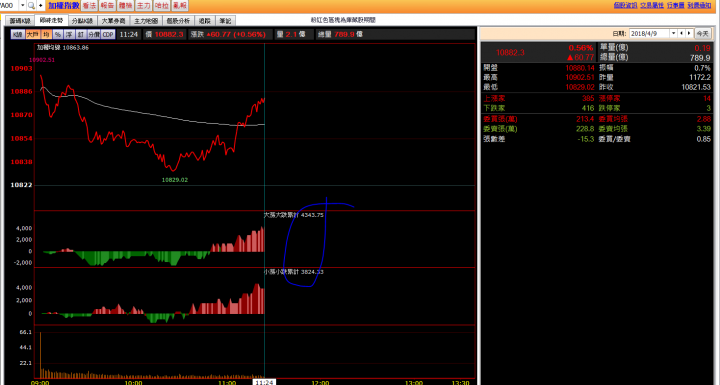Click the 加權均線 10863.86 label
720x385 pixels.
[x=63, y=48]
